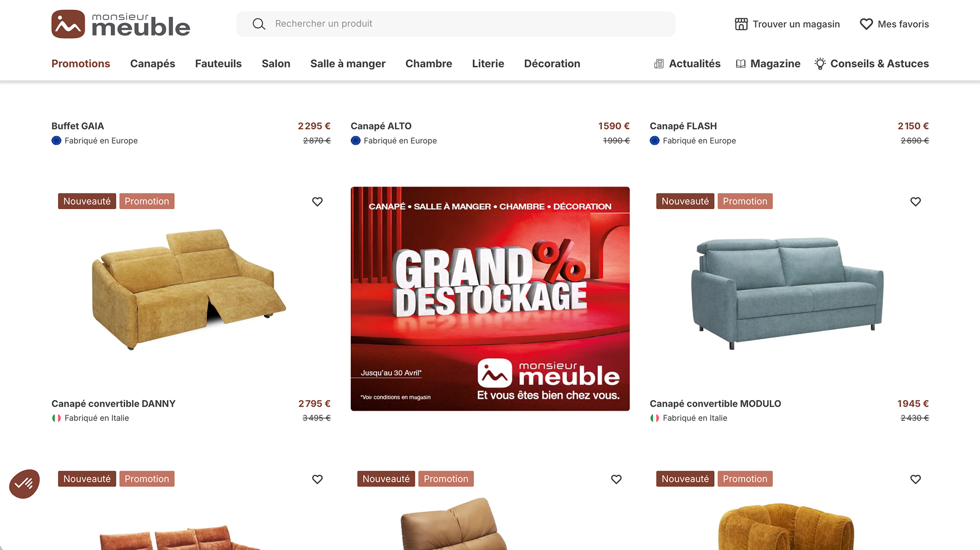980x550 pixels.
Task: Open Mes favoris heart icon
Action: point(866,24)
